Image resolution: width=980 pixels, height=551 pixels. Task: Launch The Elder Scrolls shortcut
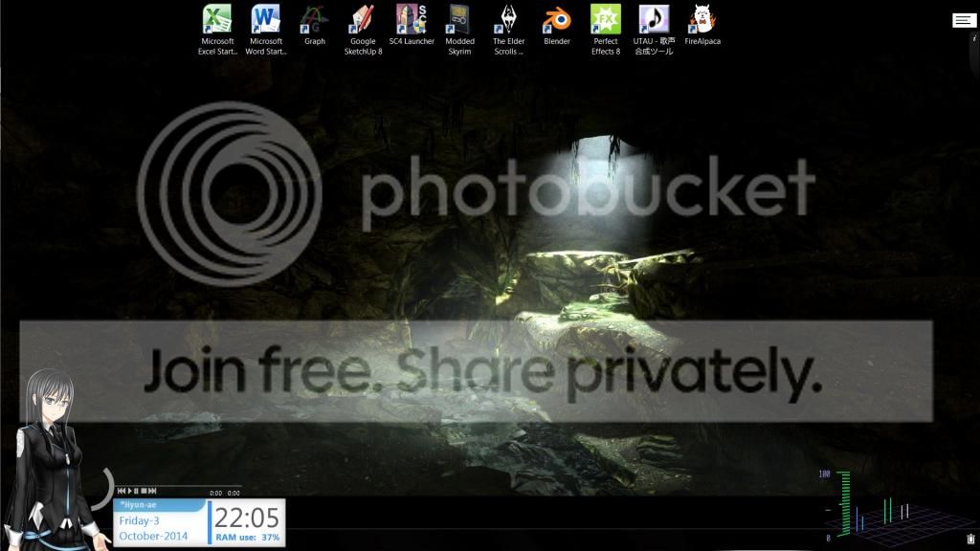(508, 30)
